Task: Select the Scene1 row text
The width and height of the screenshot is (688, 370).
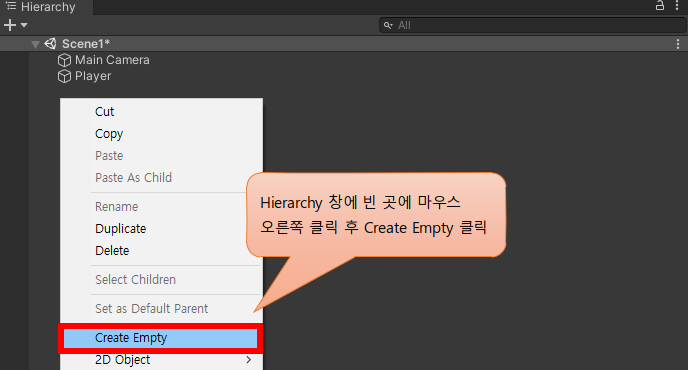Action: coord(86,44)
